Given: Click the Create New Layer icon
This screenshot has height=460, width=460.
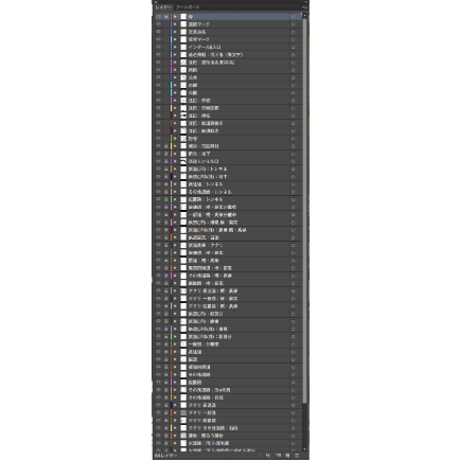Looking at the screenshot, I should (288, 455).
